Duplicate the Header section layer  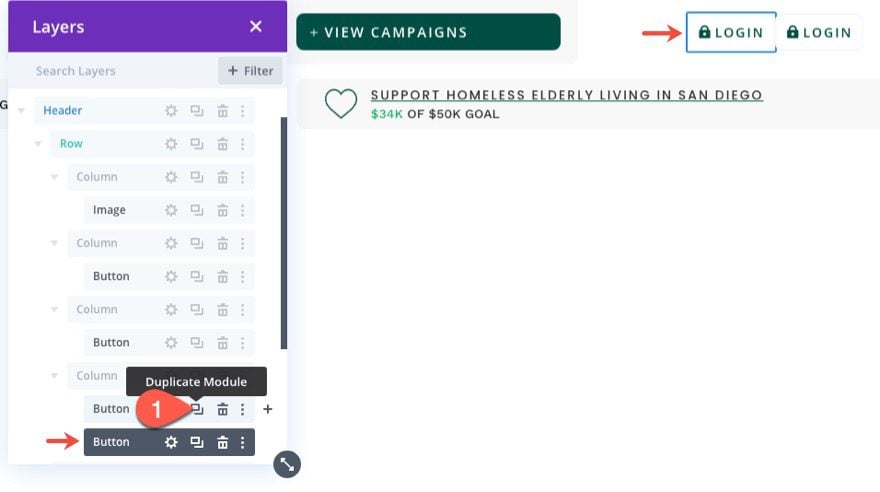pos(197,111)
